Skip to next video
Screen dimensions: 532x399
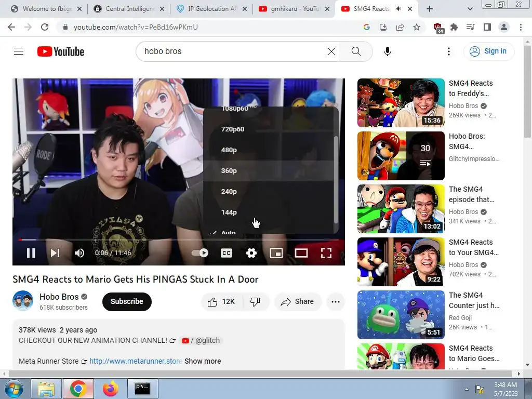(55, 253)
